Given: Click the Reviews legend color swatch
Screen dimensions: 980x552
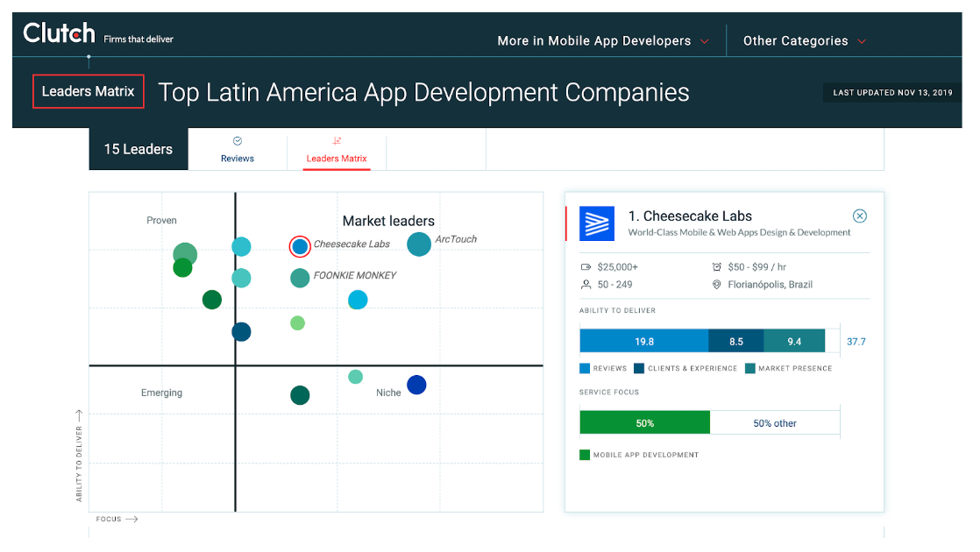Looking at the screenshot, I should pyautogui.click(x=585, y=368).
